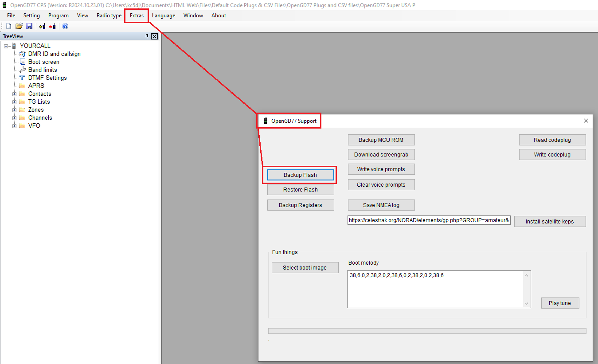Select DMR ID and callsign tree row
The width and height of the screenshot is (598, 364).
(54, 54)
